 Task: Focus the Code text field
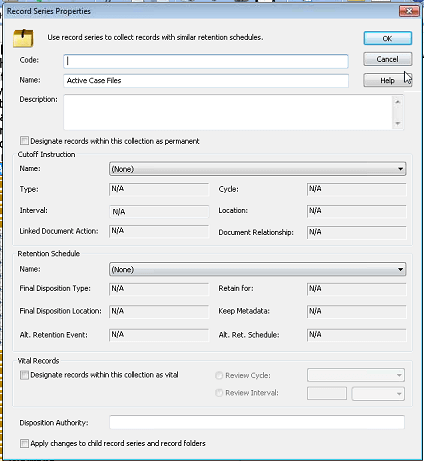click(206, 61)
